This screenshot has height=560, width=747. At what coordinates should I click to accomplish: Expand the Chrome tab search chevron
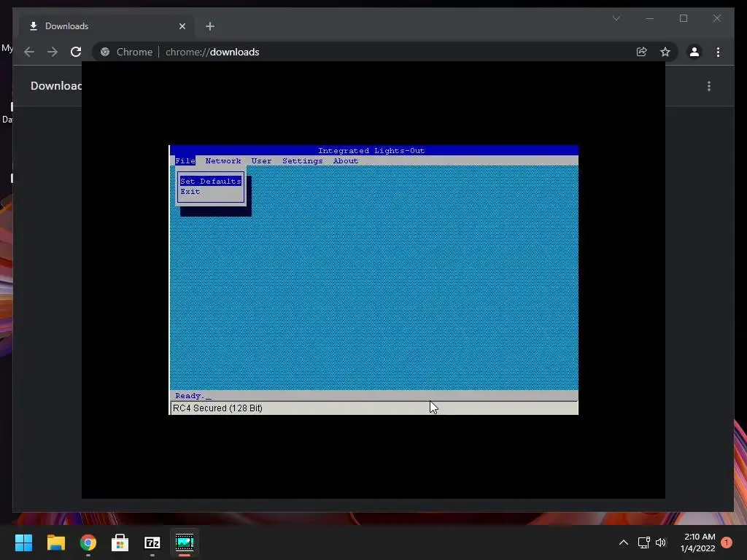pos(616,18)
